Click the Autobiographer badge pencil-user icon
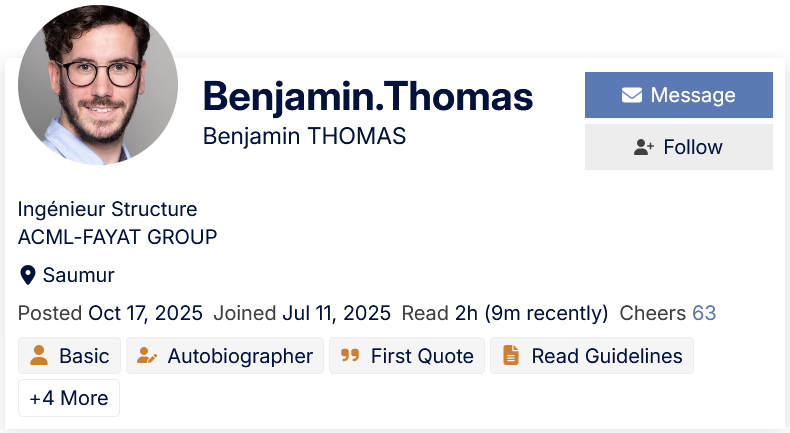Screen dimensions: 790x433 click(x=147, y=355)
